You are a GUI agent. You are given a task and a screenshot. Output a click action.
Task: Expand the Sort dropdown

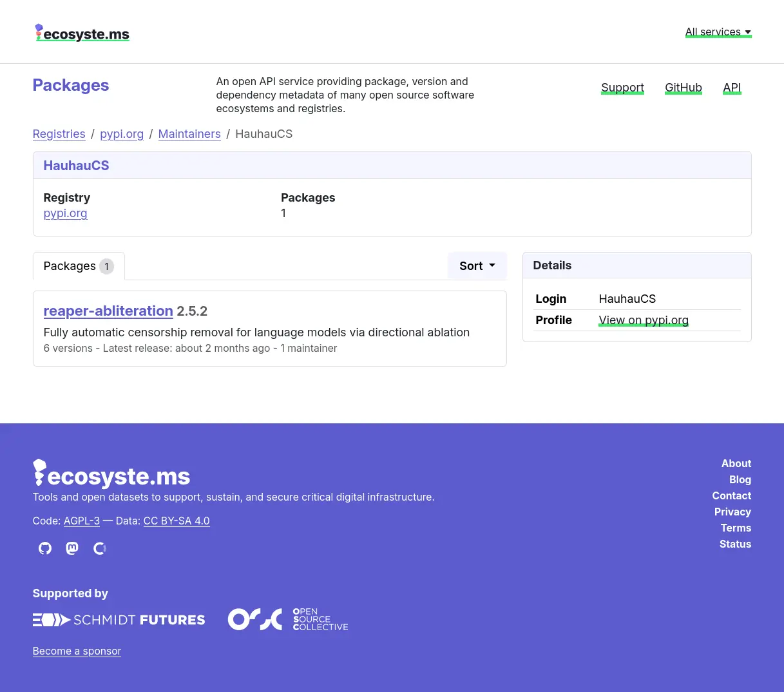[477, 265]
